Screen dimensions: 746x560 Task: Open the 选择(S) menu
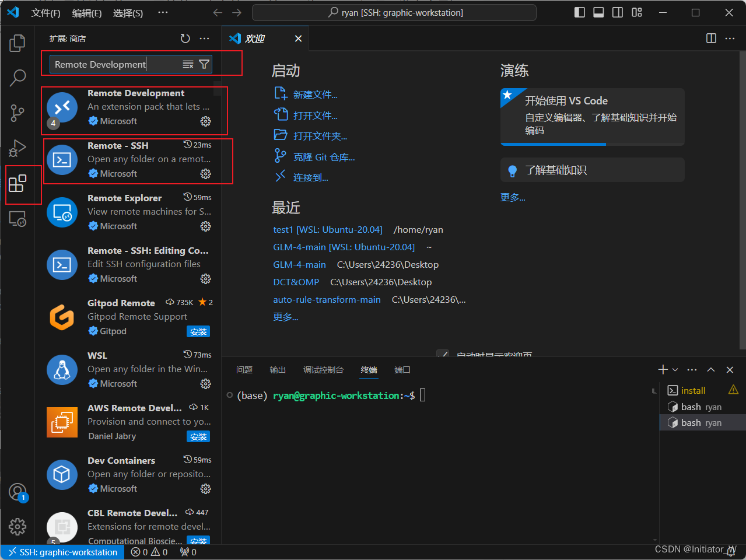(x=128, y=13)
